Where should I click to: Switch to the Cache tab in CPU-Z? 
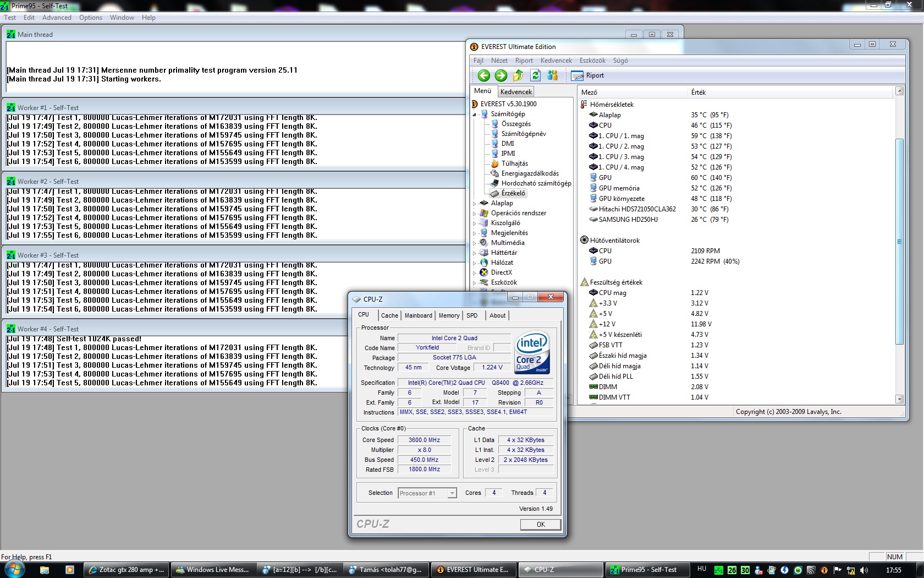(x=389, y=315)
